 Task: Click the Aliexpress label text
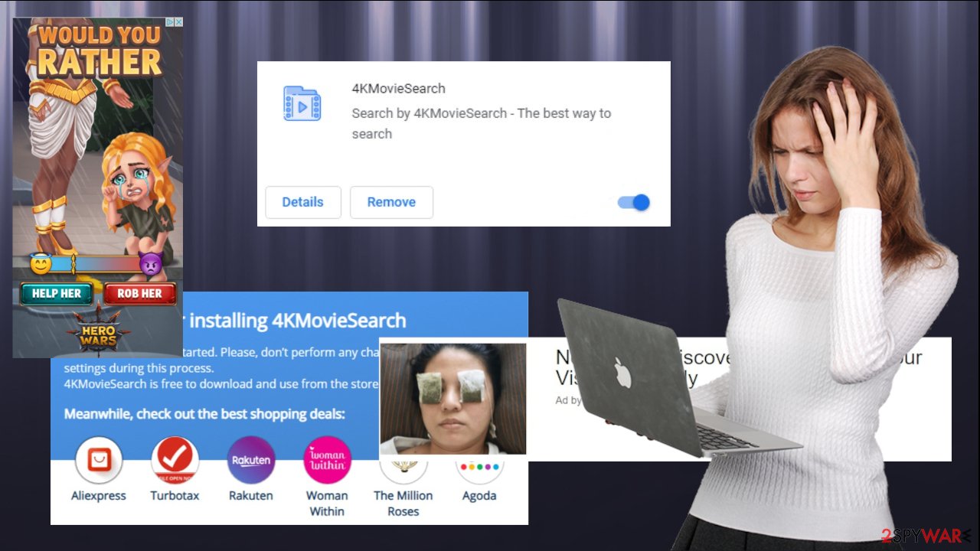point(99,495)
